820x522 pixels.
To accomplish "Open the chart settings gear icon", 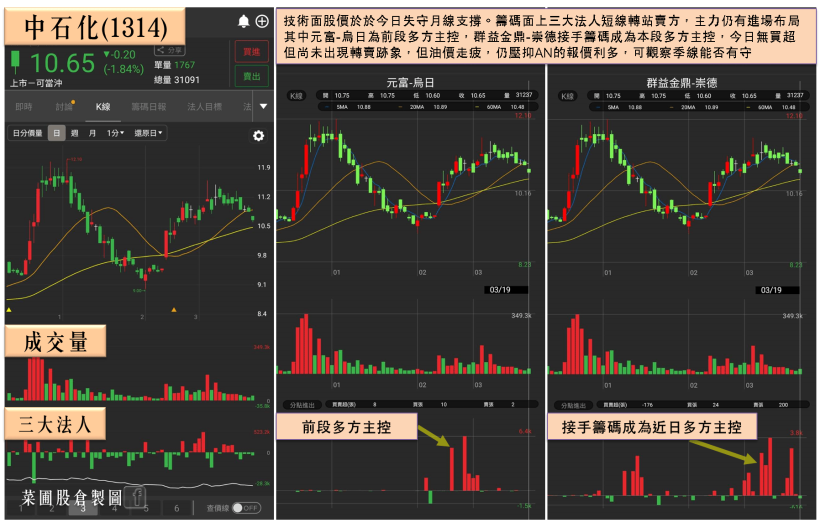I will [x=259, y=136].
